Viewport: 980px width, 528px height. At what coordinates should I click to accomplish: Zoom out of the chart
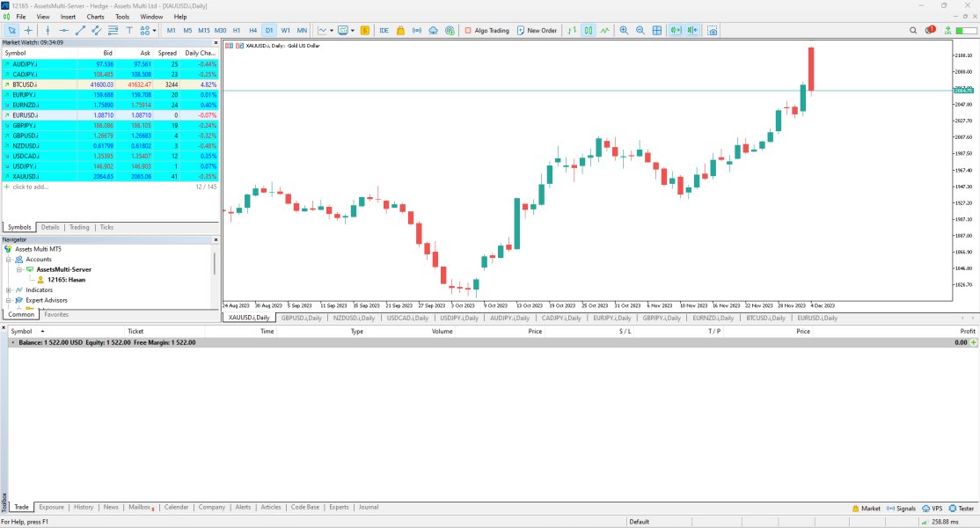pyautogui.click(x=640, y=30)
